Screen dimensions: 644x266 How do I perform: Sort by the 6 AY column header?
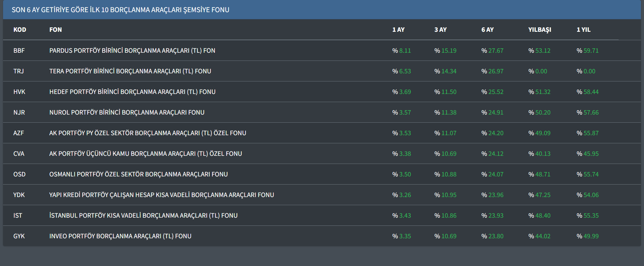487,30
